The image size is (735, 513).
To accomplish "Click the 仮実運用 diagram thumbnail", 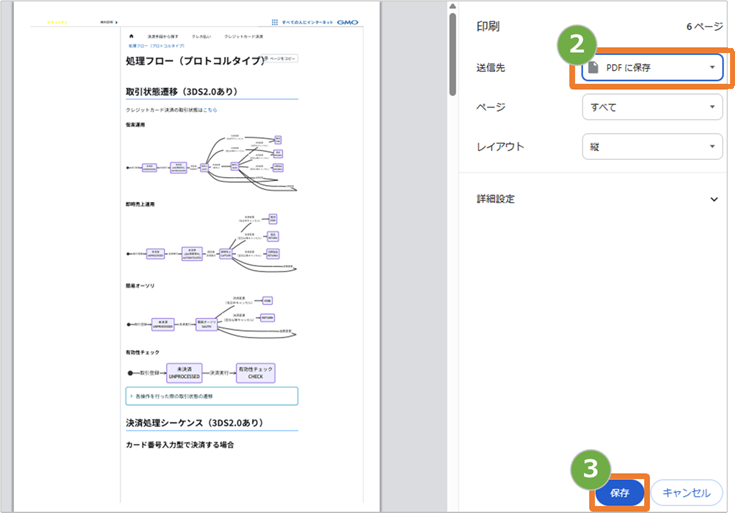I will click(x=211, y=163).
